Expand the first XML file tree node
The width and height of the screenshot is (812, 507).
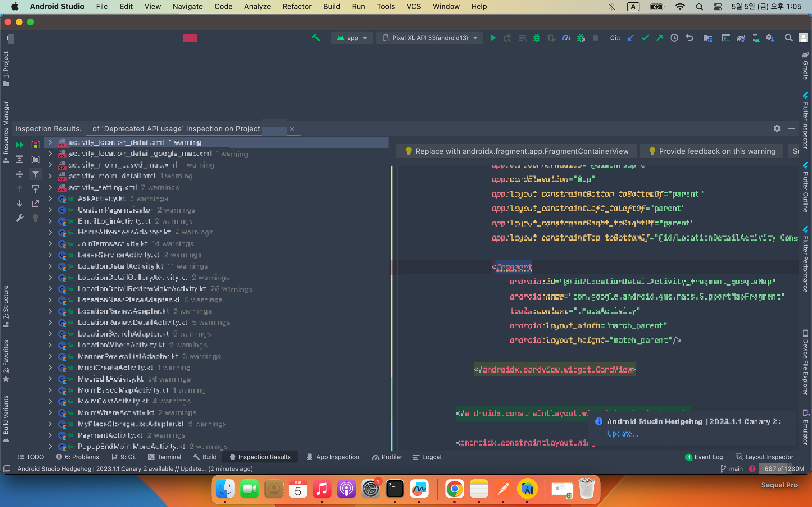point(50,142)
